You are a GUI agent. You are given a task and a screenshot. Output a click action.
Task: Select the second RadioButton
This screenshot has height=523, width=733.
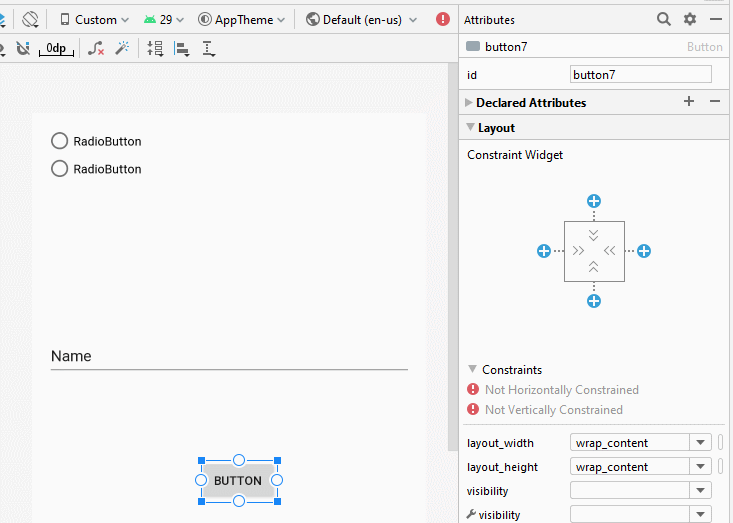pos(96,169)
